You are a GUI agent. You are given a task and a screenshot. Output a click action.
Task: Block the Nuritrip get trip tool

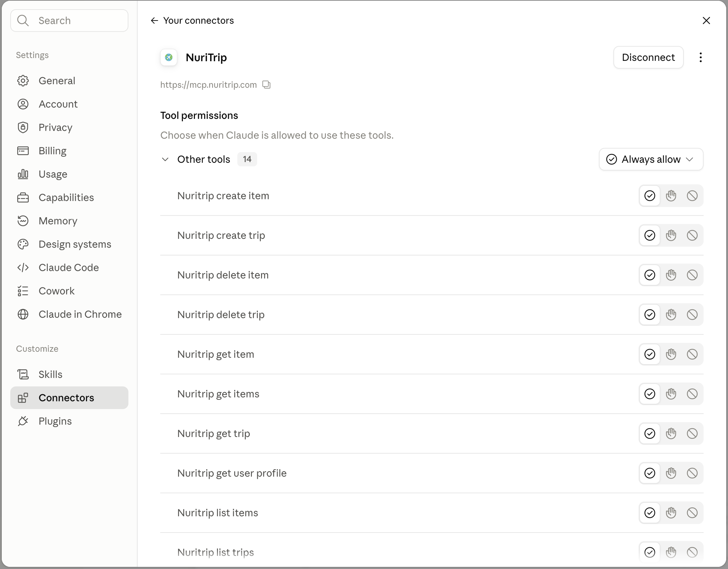coord(692,433)
